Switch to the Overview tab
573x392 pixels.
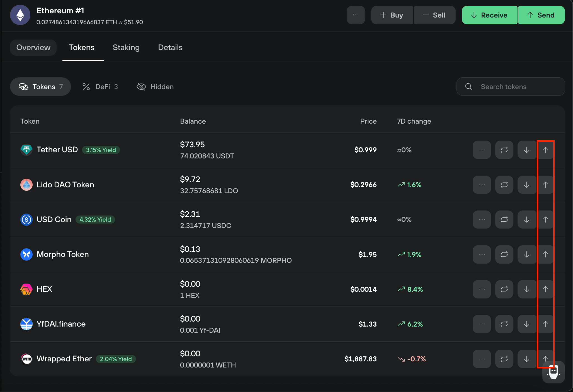33,47
